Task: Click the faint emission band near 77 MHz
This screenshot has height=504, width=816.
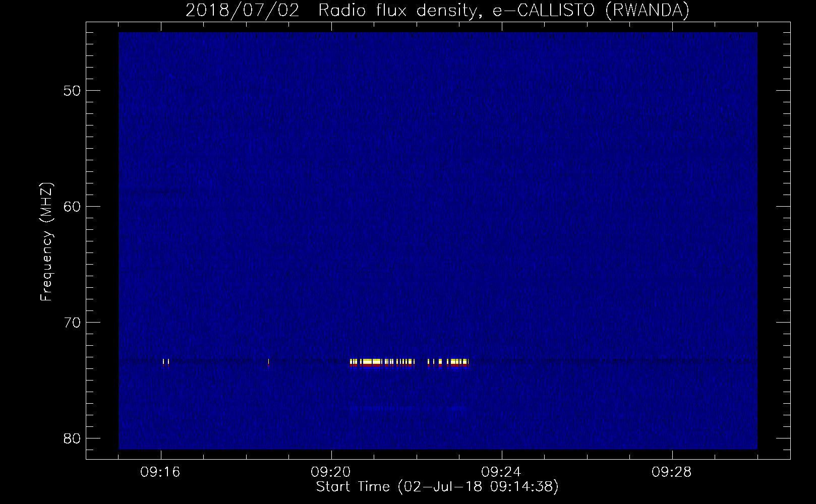Action: [409, 408]
